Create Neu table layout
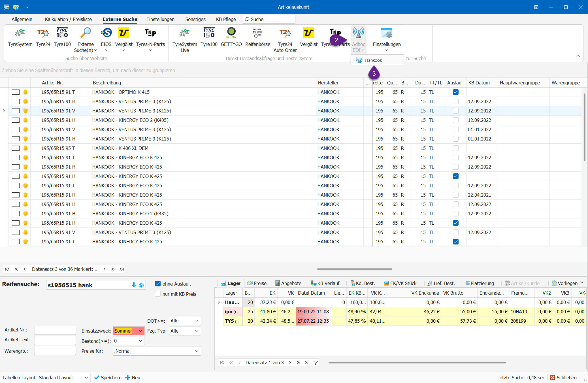Viewport: 588px width, 383px height. 133,378
